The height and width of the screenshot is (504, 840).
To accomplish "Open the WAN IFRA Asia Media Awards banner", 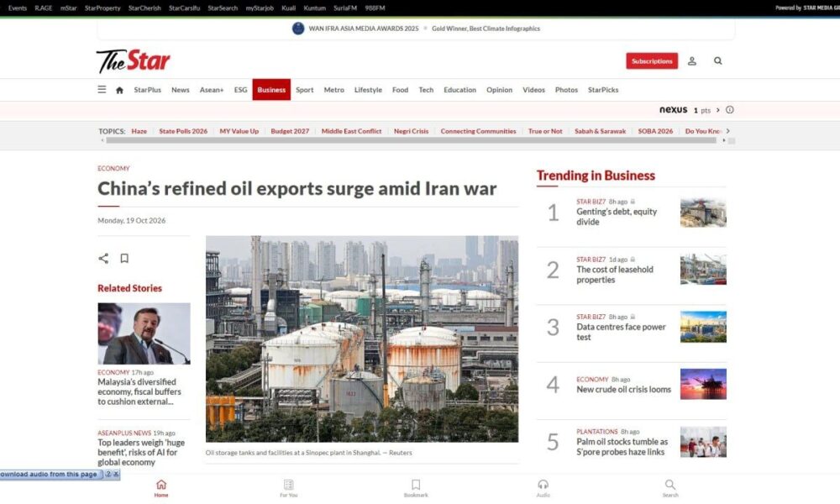I will click(417, 29).
